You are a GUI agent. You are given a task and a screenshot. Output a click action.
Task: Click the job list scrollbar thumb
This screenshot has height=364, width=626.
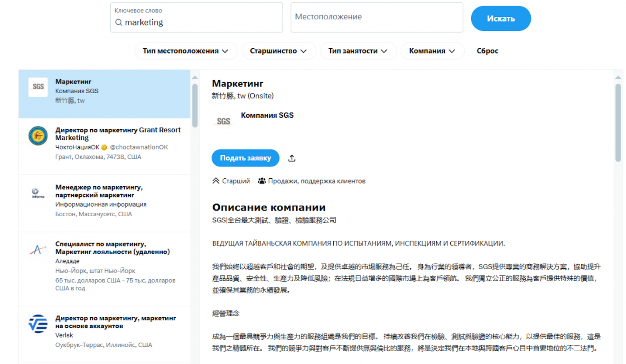195,106
